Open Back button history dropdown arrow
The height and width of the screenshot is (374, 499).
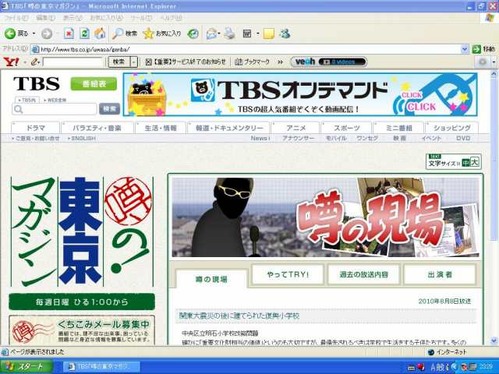point(34,33)
